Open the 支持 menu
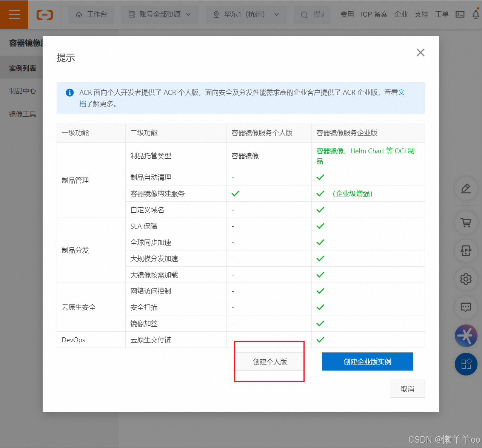 pyautogui.click(x=421, y=14)
